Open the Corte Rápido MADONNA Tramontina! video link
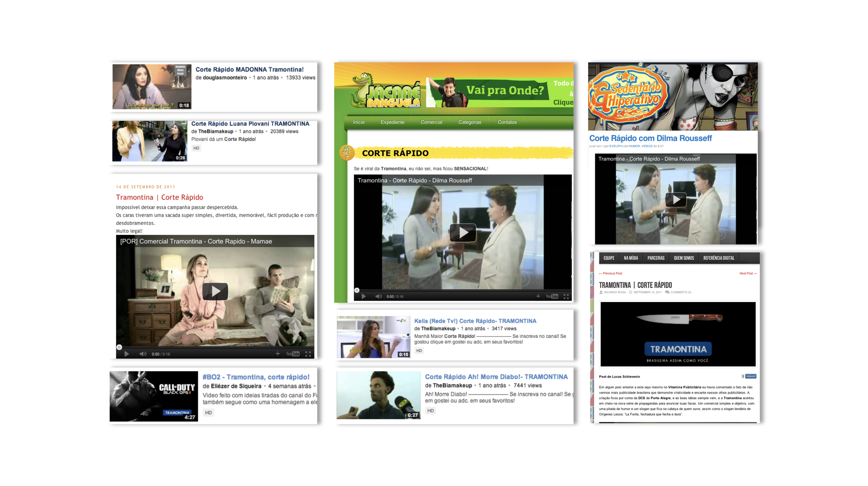Viewport: 868px width, 486px height. [249, 69]
